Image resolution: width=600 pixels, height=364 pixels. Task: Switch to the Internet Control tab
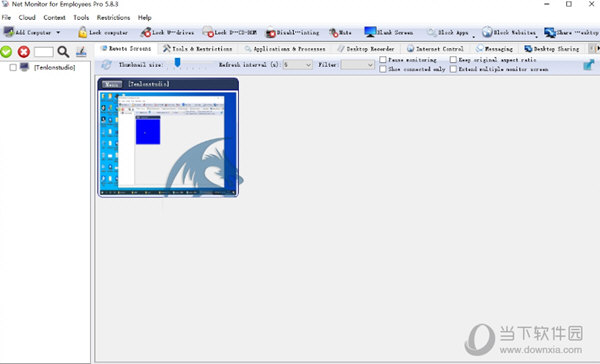pos(435,49)
